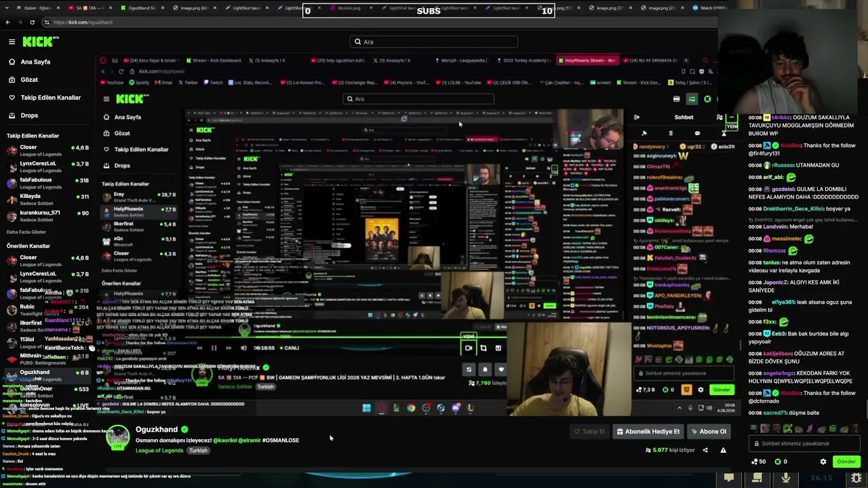Expand the system tray chevron in nested taskbar
Viewport: 868px width, 488px height.
[679, 408]
